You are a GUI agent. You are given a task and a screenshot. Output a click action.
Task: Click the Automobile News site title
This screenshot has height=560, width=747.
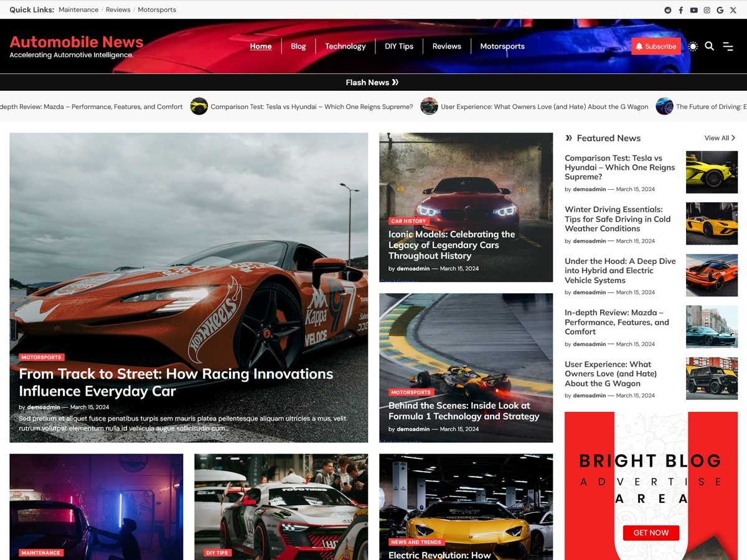click(x=77, y=42)
